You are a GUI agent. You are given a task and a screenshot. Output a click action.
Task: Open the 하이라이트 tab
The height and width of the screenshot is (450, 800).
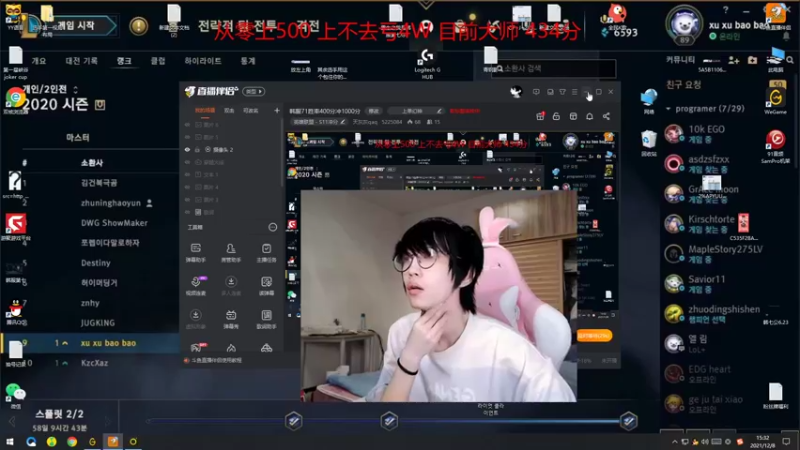(203, 61)
